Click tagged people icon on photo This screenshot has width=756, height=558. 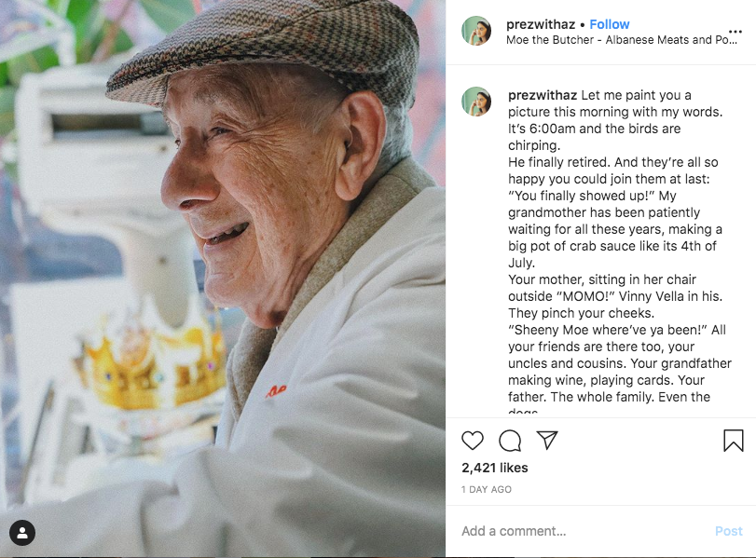click(x=22, y=533)
